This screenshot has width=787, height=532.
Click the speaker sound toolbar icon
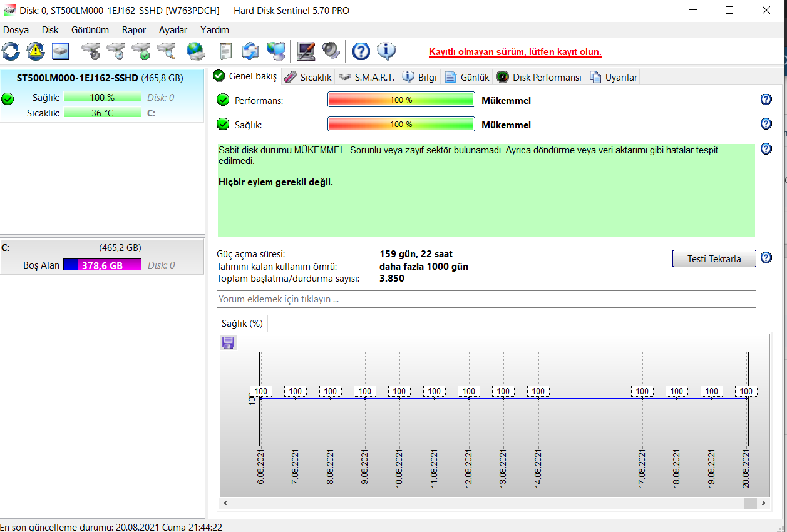pyautogui.click(x=331, y=51)
